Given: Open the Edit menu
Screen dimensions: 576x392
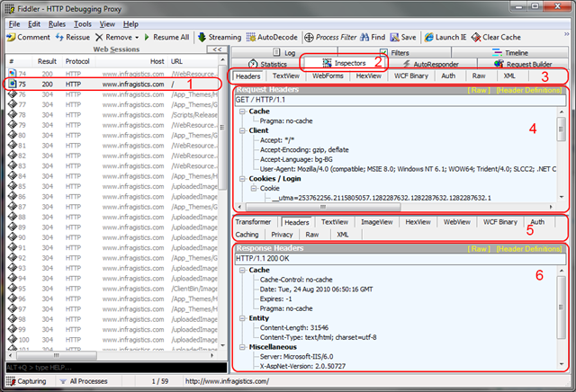Looking at the screenshot, I should coord(34,24).
